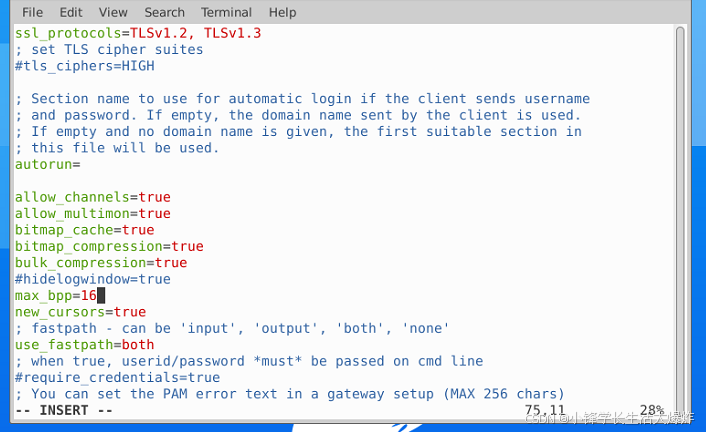Open the View menu
The width and height of the screenshot is (706, 432).
113,12
